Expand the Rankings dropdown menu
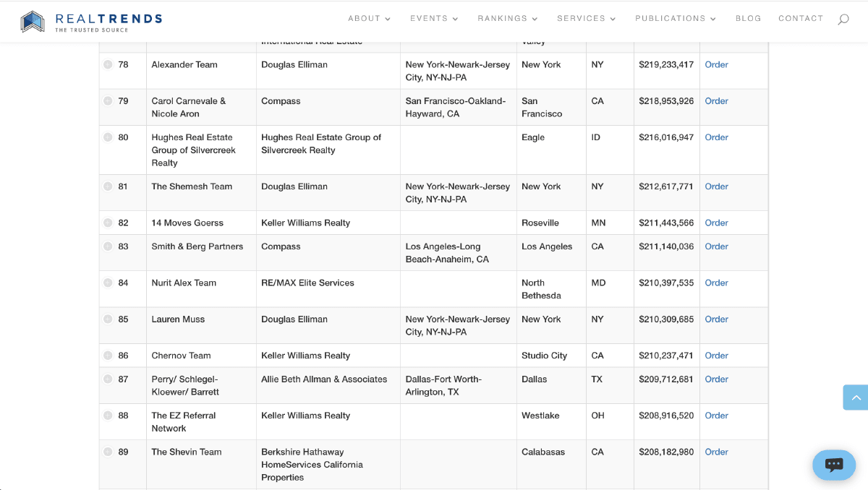868x490 pixels. (x=508, y=19)
